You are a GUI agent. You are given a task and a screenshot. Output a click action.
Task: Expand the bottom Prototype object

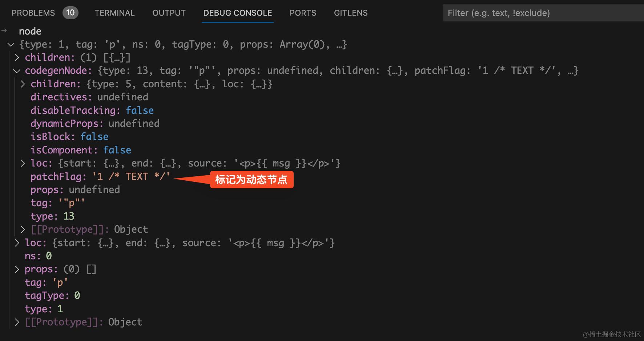[17, 322]
